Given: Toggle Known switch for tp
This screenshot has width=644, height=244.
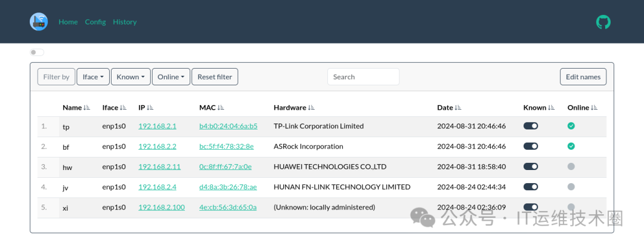Looking at the screenshot, I should pyautogui.click(x=531, y=126).
